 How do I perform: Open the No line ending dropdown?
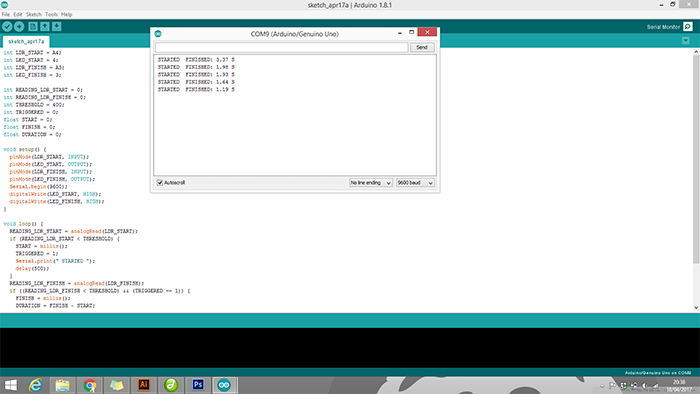pos(371,182)
